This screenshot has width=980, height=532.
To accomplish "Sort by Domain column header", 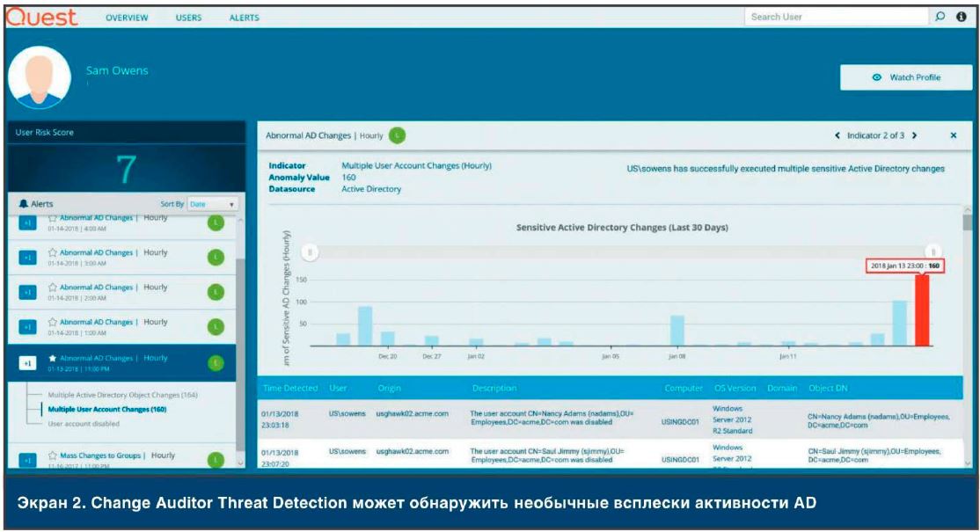I will point(782,388).
